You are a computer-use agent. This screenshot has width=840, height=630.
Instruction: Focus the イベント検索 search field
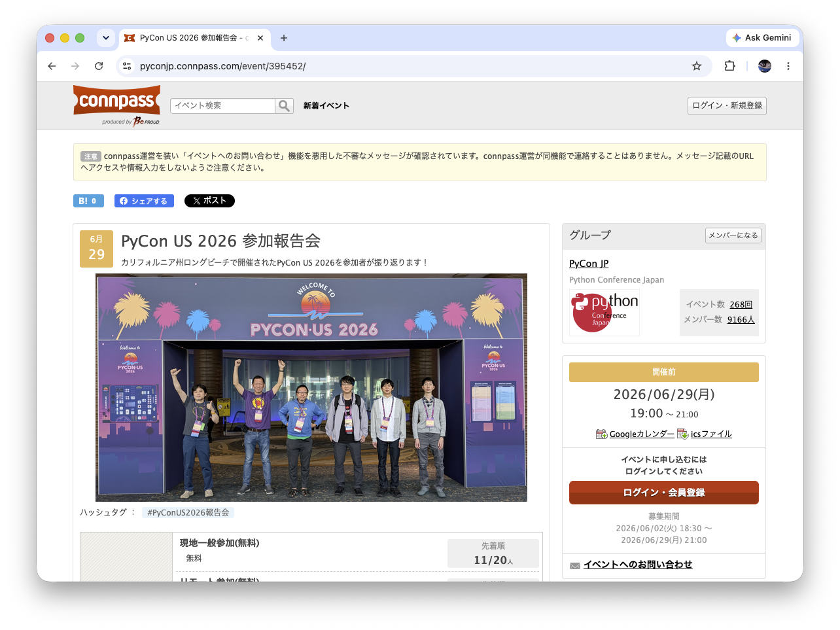(222, 106)
